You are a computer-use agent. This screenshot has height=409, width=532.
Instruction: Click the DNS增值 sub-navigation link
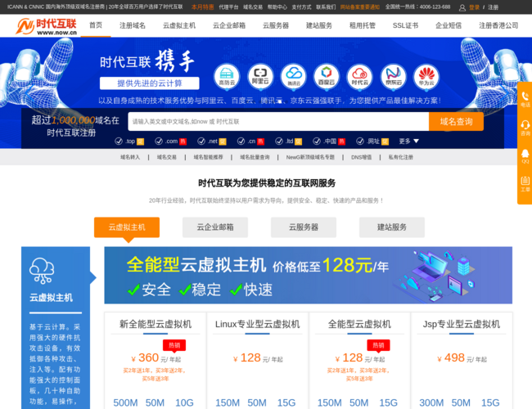coord(361,157)
